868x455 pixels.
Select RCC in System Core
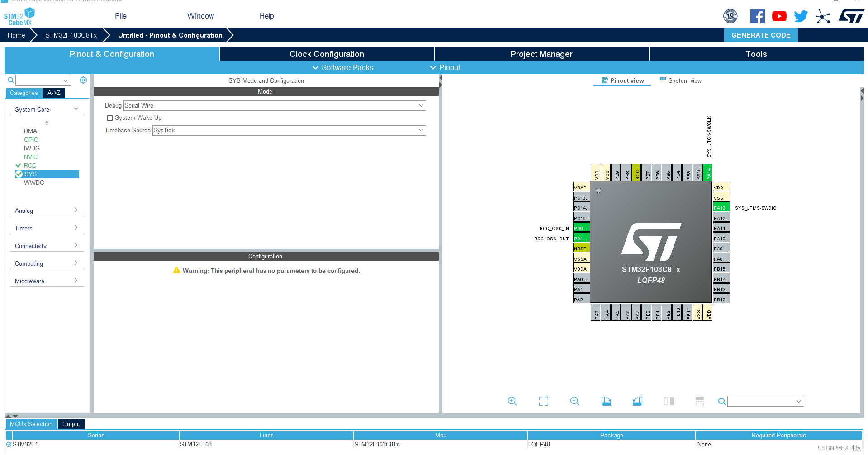30,165
